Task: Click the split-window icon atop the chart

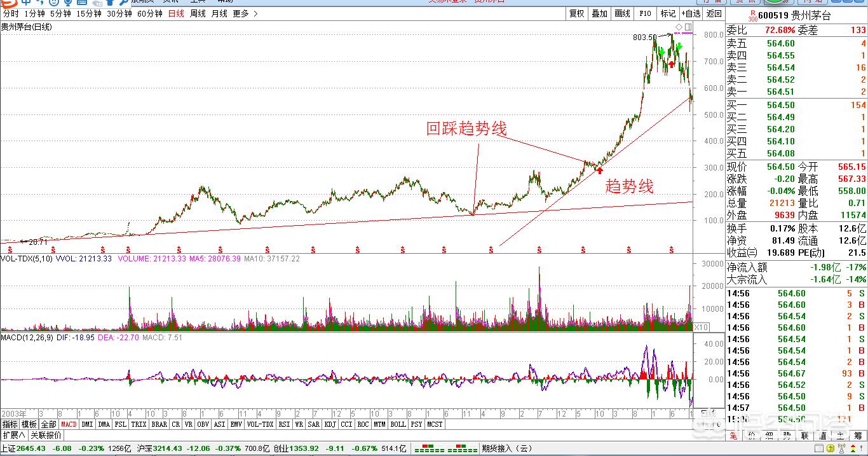Action: pos(688,27)
